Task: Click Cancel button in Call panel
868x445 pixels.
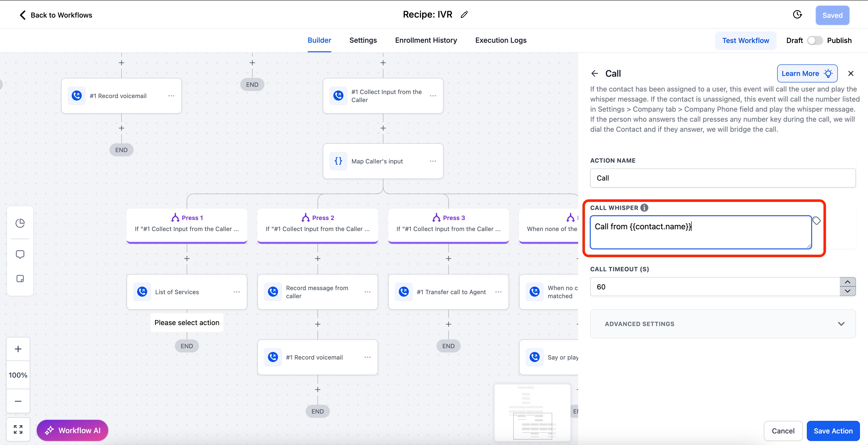Action: point(783,430)
